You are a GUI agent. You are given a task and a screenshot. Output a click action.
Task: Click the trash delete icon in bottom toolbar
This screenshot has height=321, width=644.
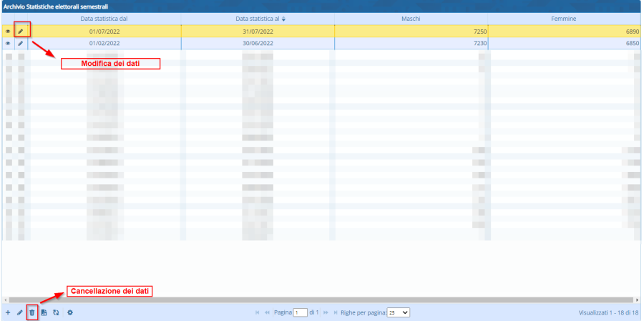click(x=31, y=313)
